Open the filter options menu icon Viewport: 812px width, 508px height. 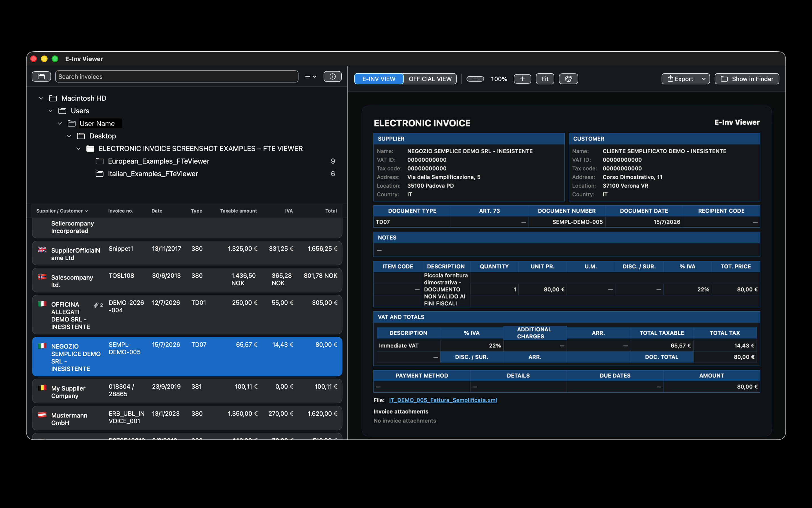coord(310,76)
